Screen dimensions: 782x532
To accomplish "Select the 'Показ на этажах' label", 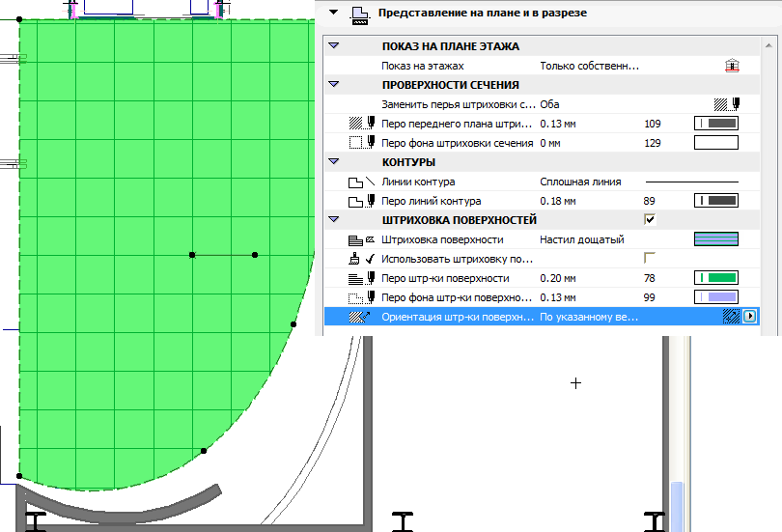I will click(423, 66).
